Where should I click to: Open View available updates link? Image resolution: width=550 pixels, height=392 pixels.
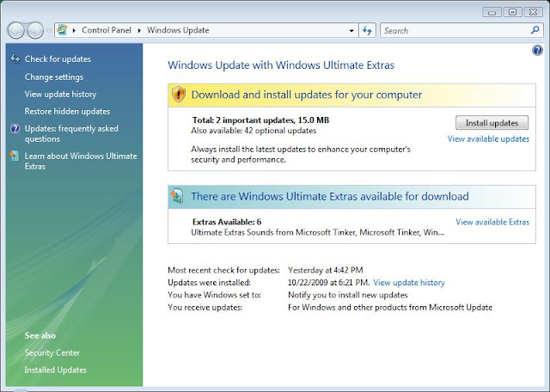(x=488, y=139)
